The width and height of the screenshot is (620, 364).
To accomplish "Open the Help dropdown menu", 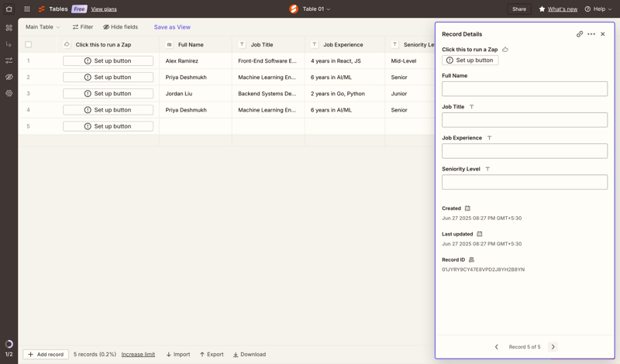I will (598, 9).
